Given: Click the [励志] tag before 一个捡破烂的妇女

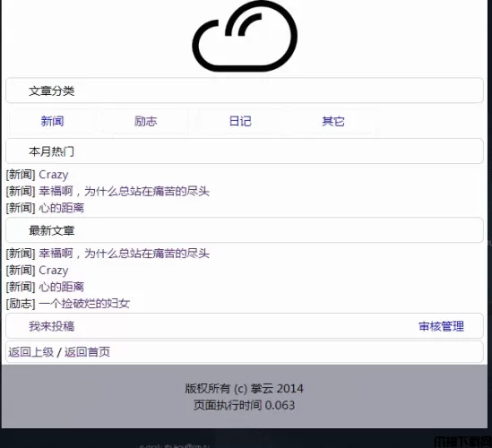Looking at the screenshot, I should coord(21,304).
